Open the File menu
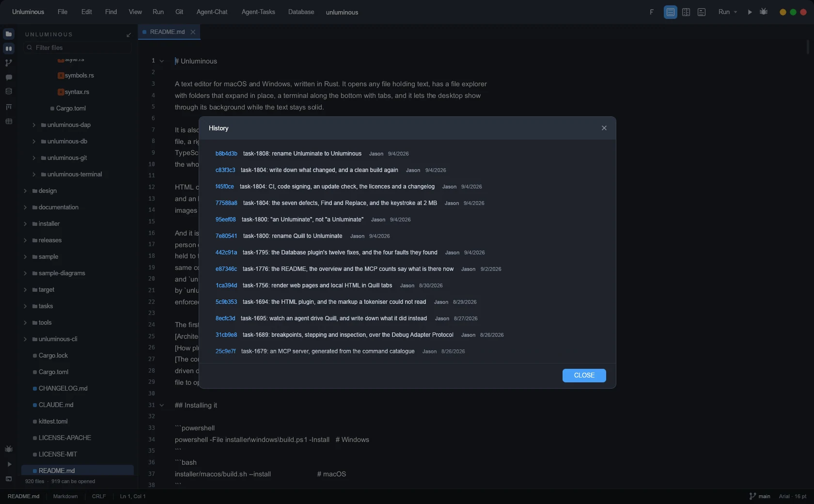 pos(63,12)
